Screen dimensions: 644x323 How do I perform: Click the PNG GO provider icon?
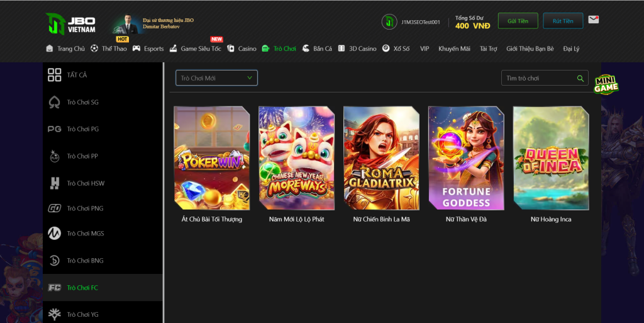coord(54,208)
